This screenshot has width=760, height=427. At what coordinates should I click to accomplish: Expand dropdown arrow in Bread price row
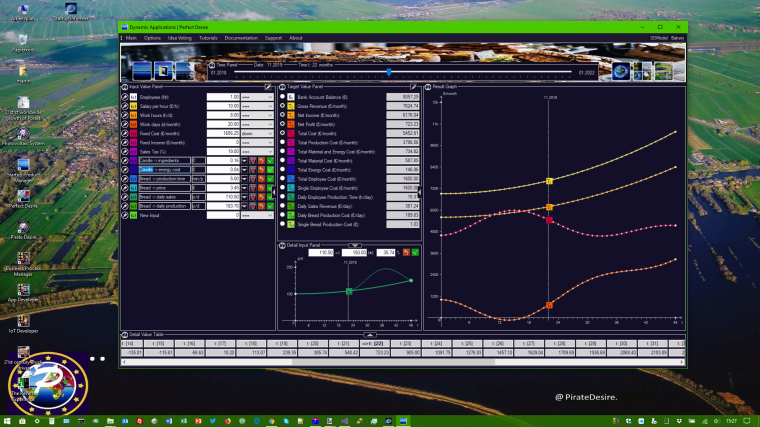pyautogui.click(x=244, y=188)
